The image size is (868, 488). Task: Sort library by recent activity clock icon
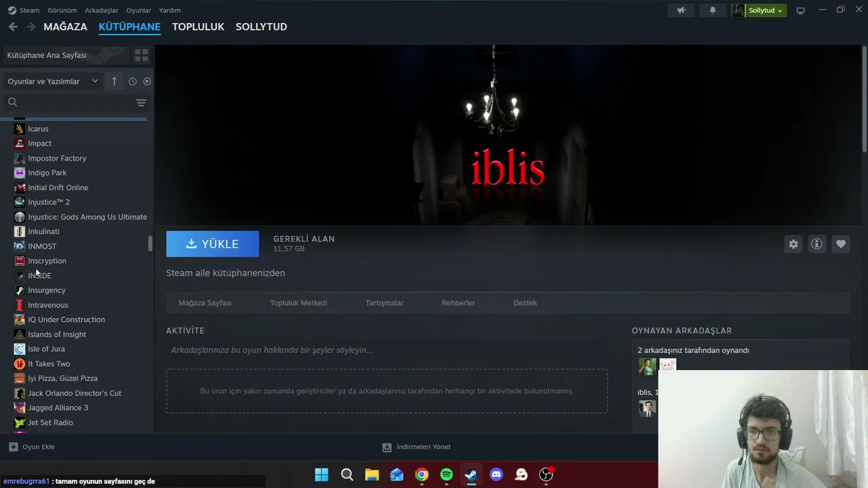[132, 81]
